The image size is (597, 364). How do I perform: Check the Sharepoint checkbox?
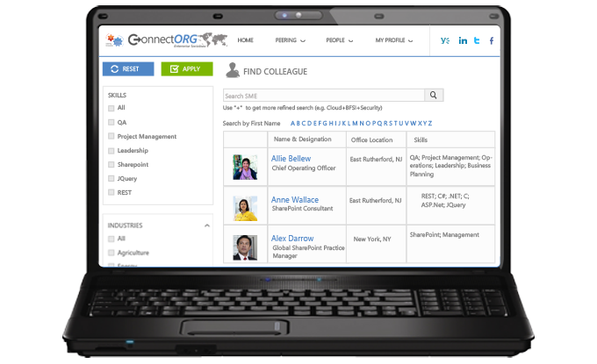[111, 164]
